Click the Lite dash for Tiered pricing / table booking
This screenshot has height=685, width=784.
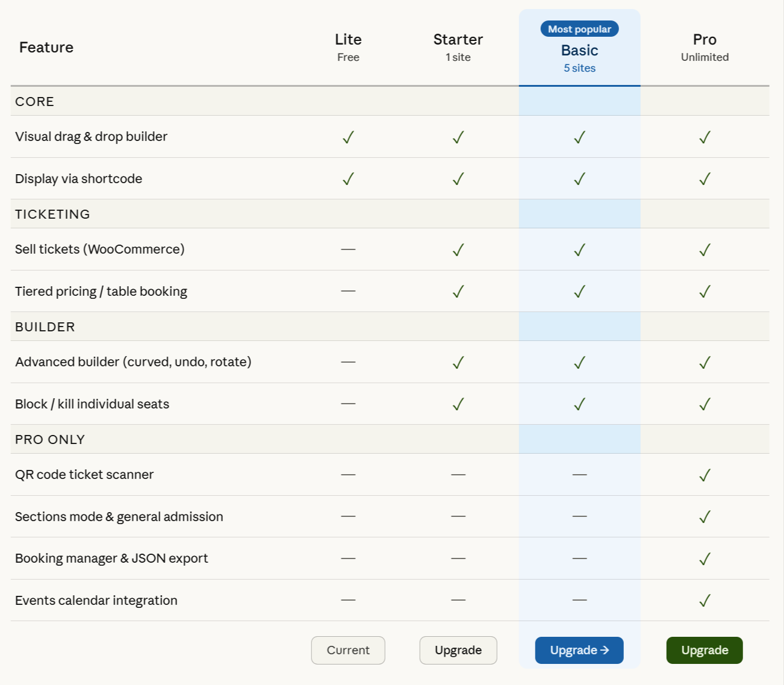pyautogui.click(x=348, y=291)
